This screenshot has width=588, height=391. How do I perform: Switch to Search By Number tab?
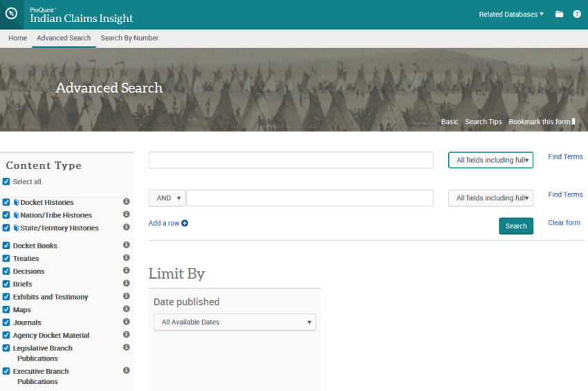(x=129, y=38)
